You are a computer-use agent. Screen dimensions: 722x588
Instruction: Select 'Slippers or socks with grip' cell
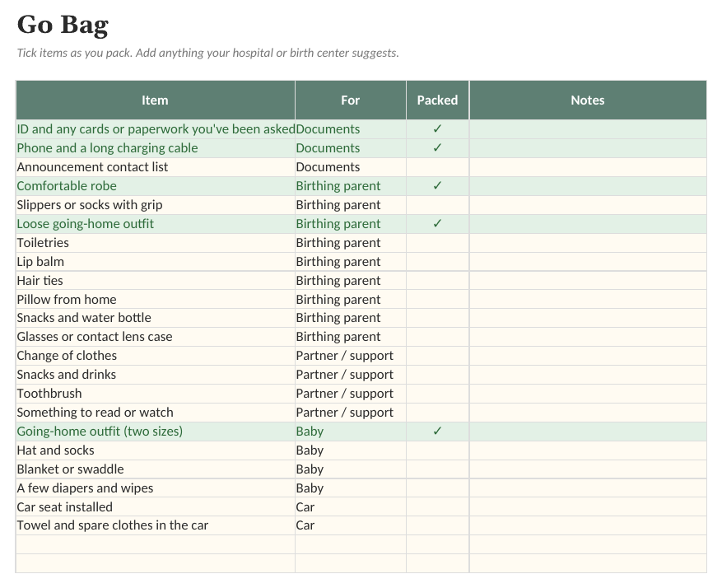[155, 205]
